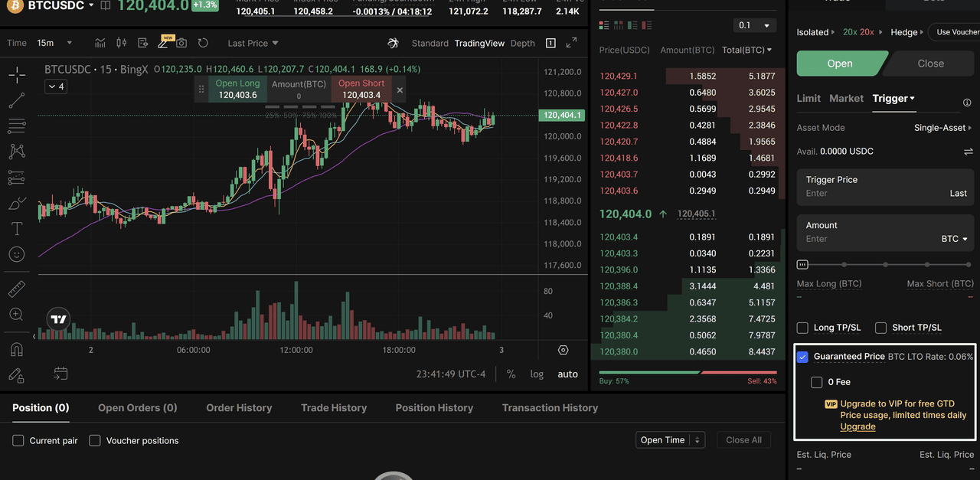Enable the Long TP/SL checkbox
Viewport: 980px width, 480px height.
click(x=802, y=328)
